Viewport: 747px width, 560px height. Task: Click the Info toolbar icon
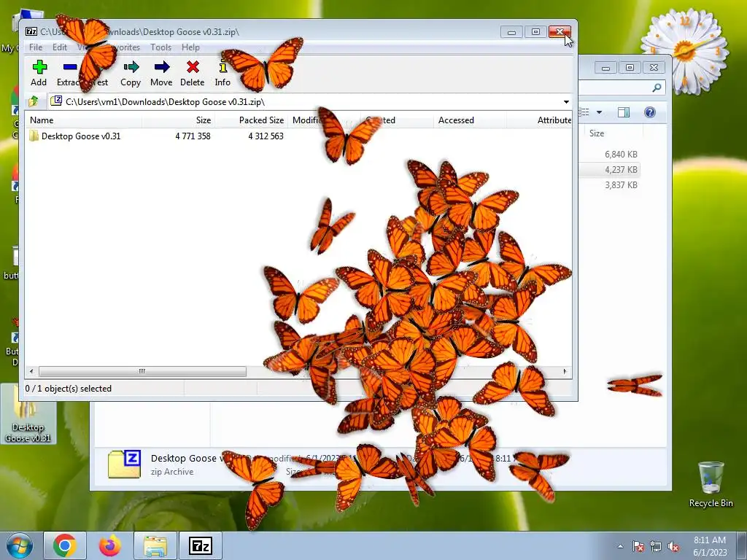pyautogui.click(x=222, y=73)
